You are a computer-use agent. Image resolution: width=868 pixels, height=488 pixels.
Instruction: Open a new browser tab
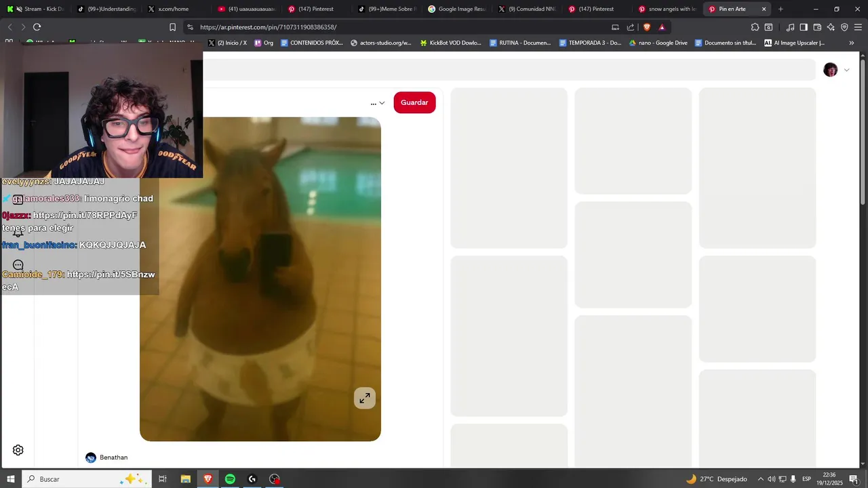[x=781, y=9]
